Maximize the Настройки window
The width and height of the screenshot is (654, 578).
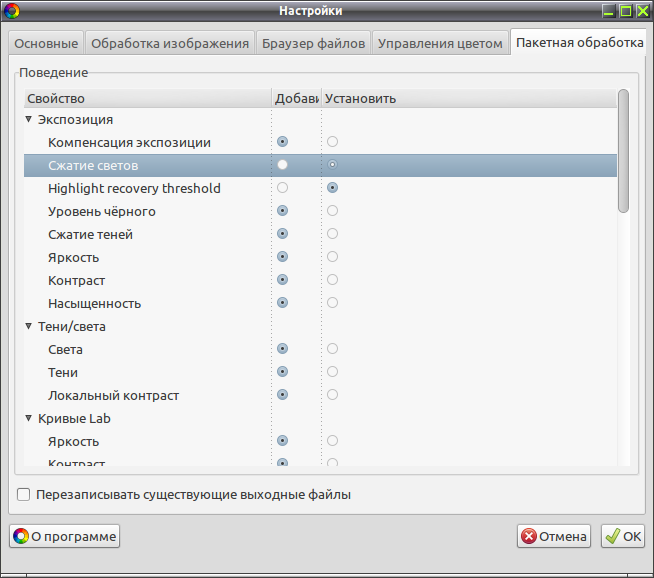(626, 11)
